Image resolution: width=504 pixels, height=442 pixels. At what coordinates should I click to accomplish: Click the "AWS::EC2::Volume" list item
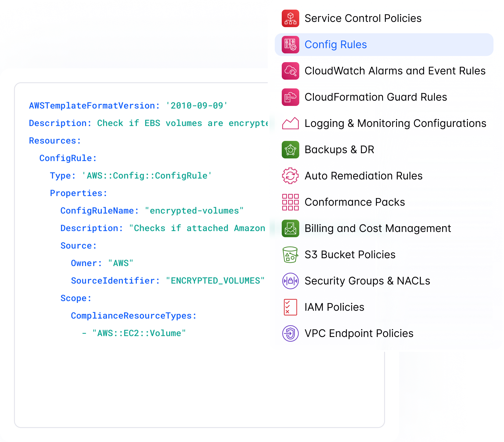[139, 333]
